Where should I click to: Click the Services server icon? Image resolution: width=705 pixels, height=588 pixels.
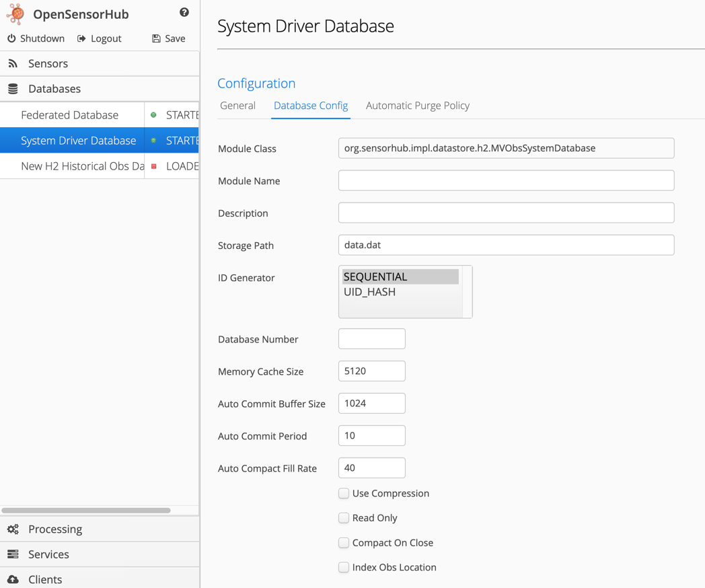pos(13,554)
